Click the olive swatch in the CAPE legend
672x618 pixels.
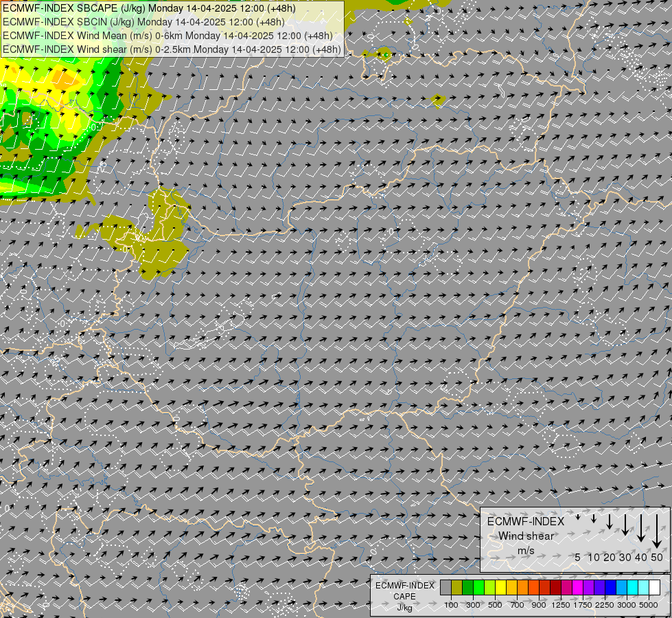pyautogui.click(x=457, y=587)
